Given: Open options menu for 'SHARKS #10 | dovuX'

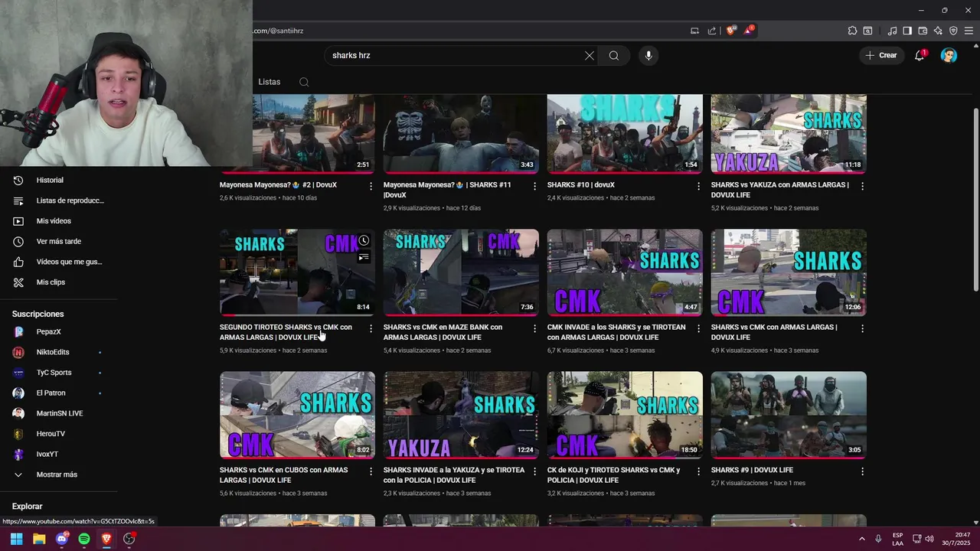Looking at the screenshot, I should [x=698, y=186].
